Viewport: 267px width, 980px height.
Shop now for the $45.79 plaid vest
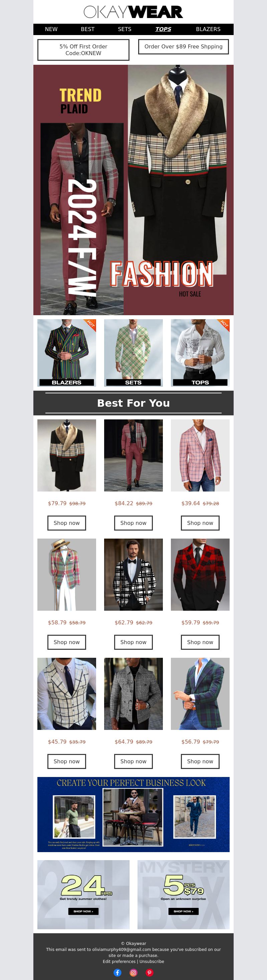click(x=66, y=761)
